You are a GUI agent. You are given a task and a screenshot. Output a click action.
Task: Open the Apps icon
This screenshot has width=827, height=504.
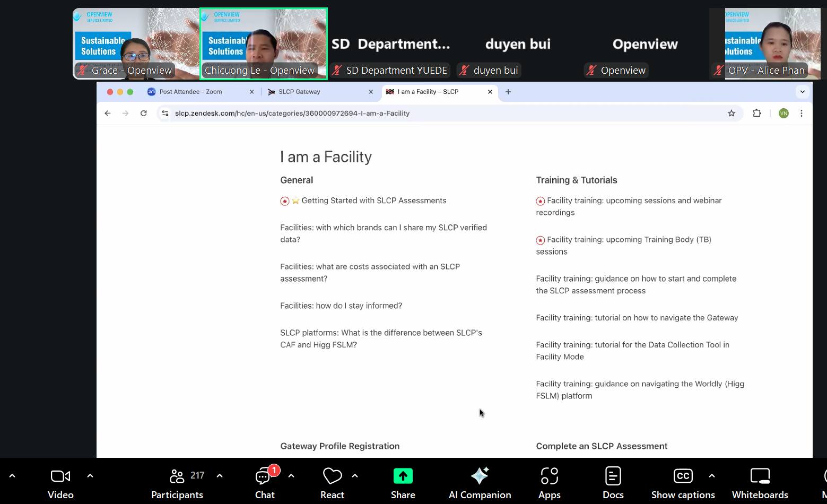click(x=550, y=476)
